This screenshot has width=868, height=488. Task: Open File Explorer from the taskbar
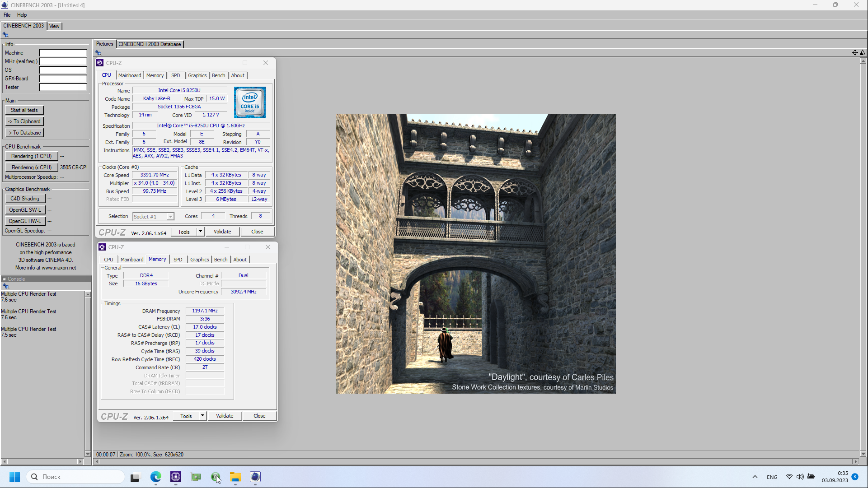235,477
